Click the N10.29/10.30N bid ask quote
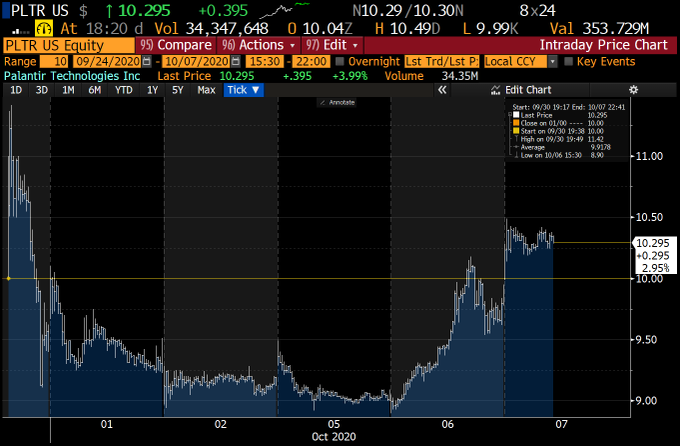The image size is (680, 446). point(408,10)
